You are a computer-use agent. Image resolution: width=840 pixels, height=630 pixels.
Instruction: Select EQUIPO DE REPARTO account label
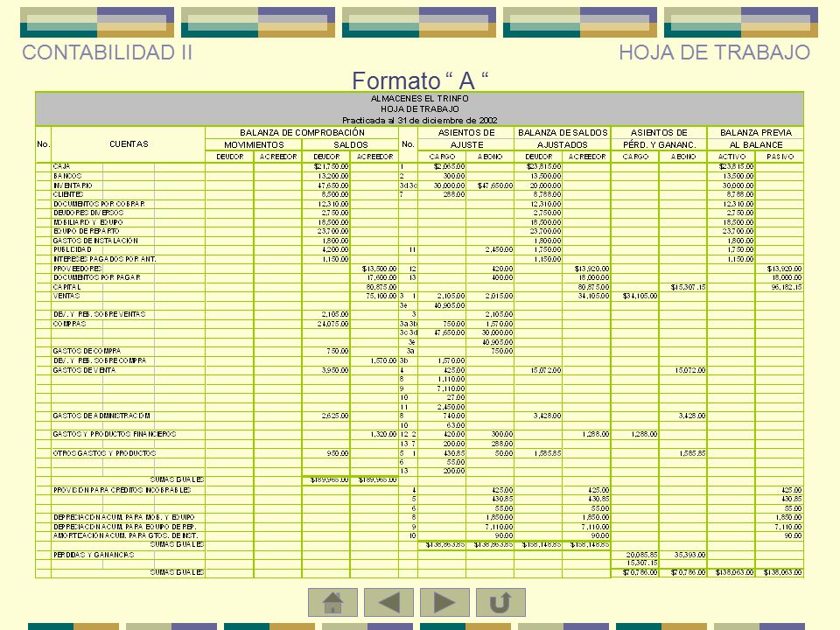point(87,231)
